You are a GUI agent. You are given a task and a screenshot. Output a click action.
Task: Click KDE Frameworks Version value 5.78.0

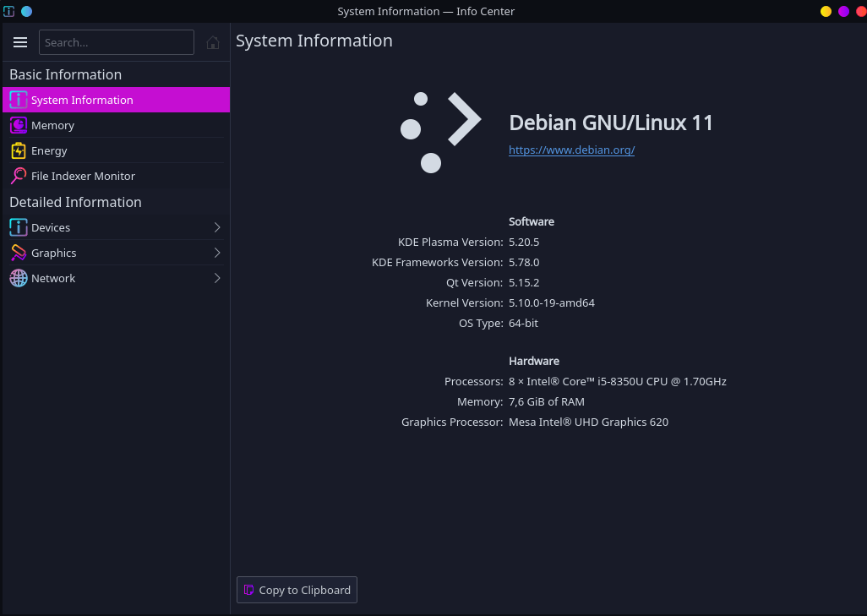pyautogui.click(x=524, y=262)
